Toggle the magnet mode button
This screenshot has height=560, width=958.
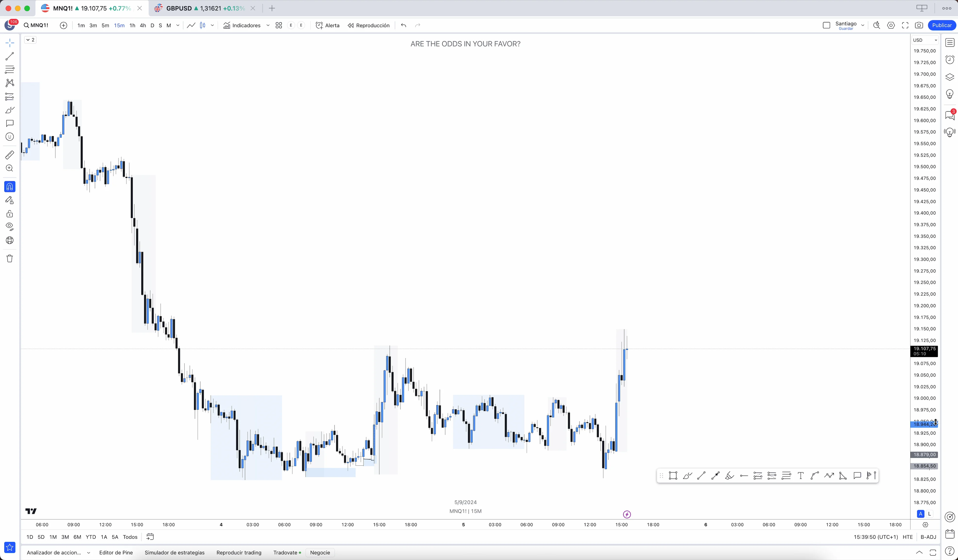tap(9, 186)
